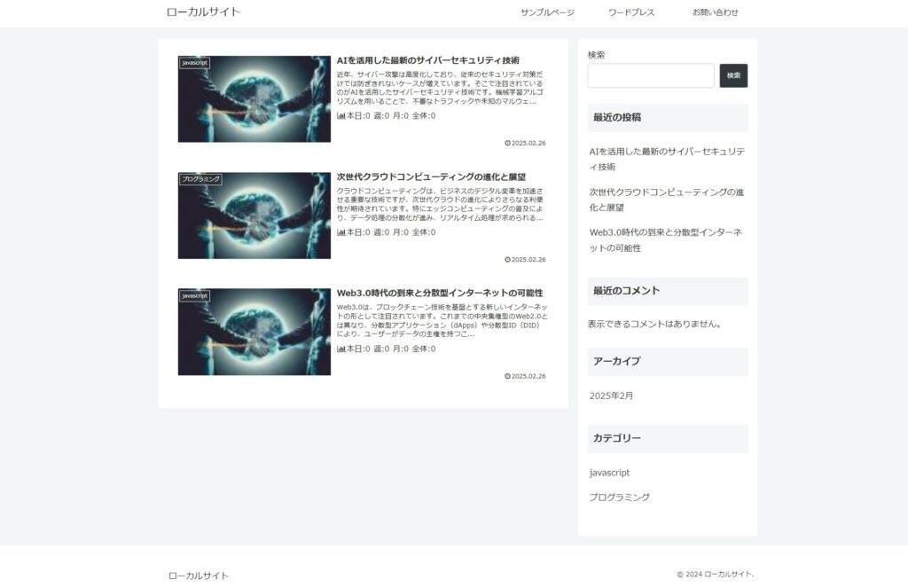This screenshot has height=588, width=908.
Task: Click the bar chart icon in first post
Action: [x=341, y=116]
